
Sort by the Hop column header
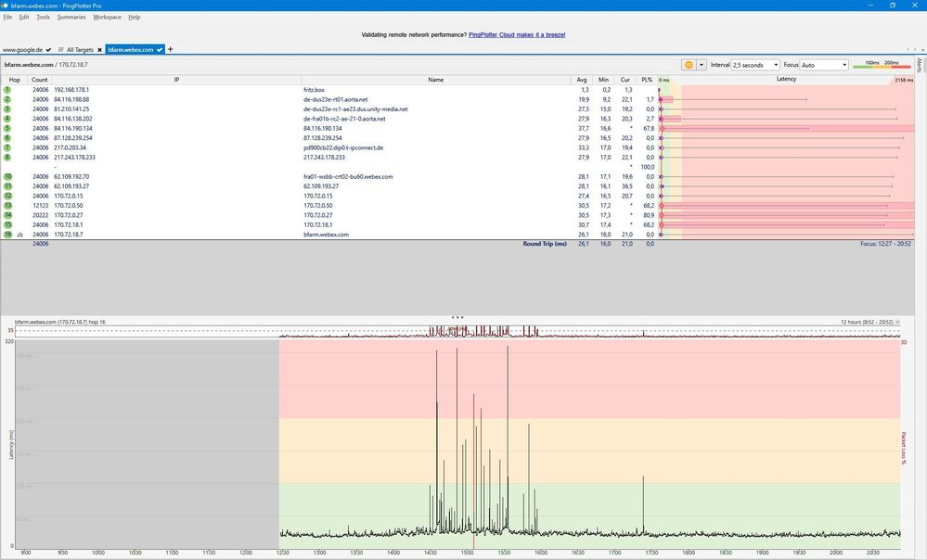14,80
